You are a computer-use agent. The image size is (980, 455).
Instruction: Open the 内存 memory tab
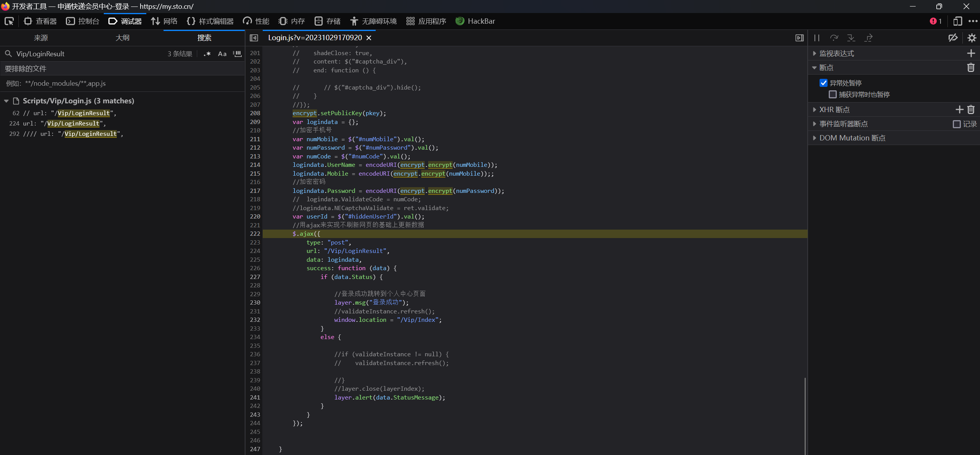pos(292,21)
